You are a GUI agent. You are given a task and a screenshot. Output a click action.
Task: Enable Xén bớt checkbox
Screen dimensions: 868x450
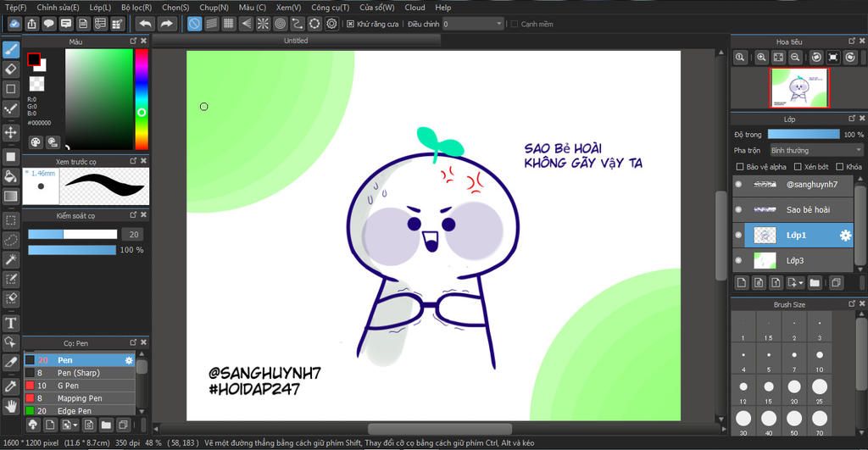pos(798,167)
